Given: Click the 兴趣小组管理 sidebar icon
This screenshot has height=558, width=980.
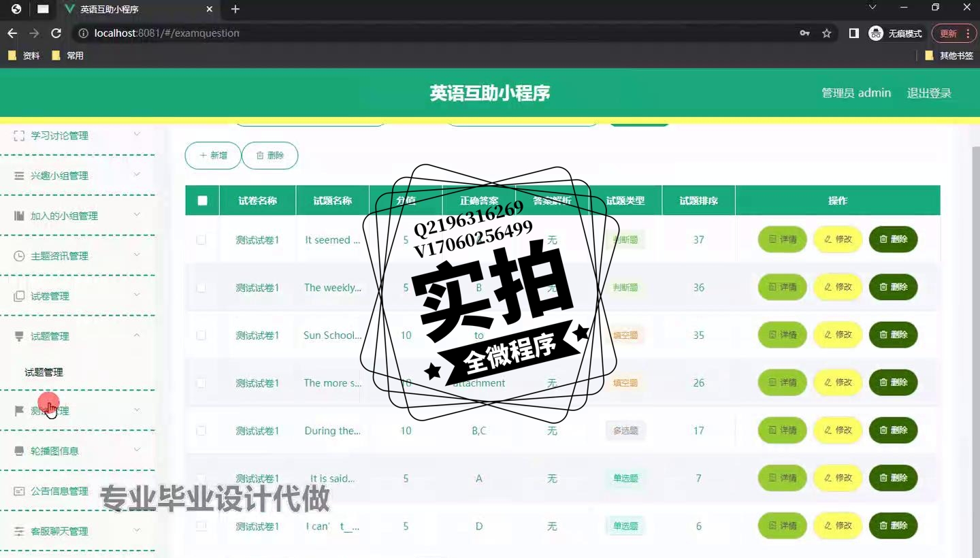Looking at the screenshot, I should pos(19,176).
